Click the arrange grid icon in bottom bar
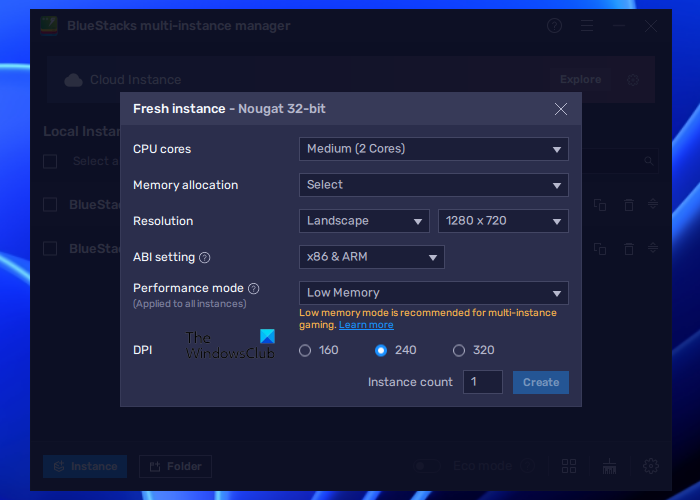 [568, 466]
